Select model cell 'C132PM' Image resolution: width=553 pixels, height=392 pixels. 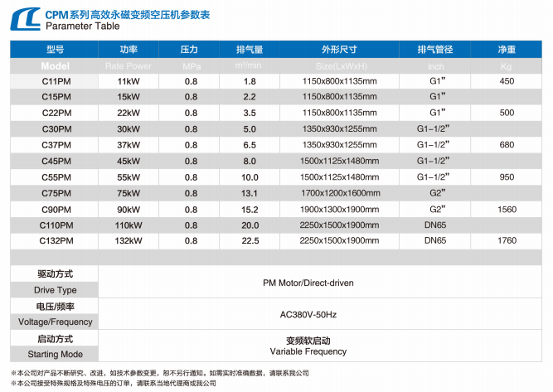[x=56, y=241]
